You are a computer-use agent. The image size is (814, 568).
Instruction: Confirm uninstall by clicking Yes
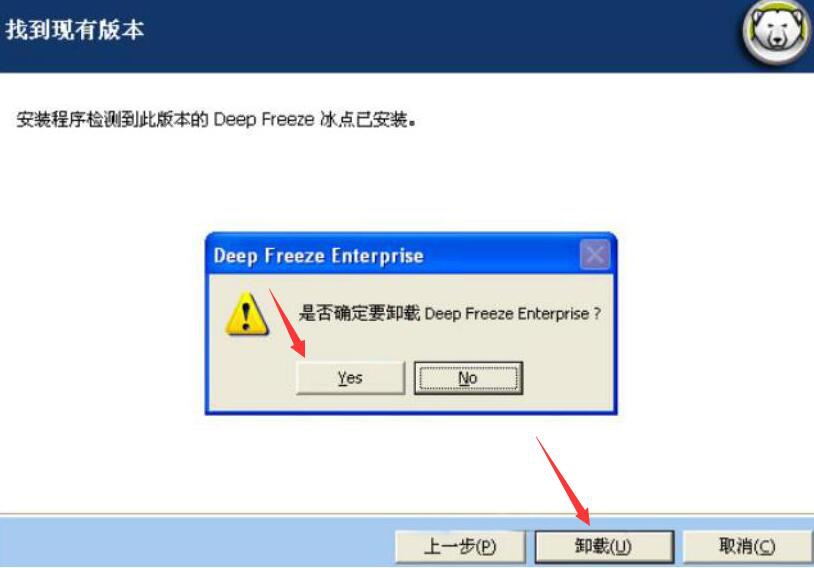click(x=350, y=377)
